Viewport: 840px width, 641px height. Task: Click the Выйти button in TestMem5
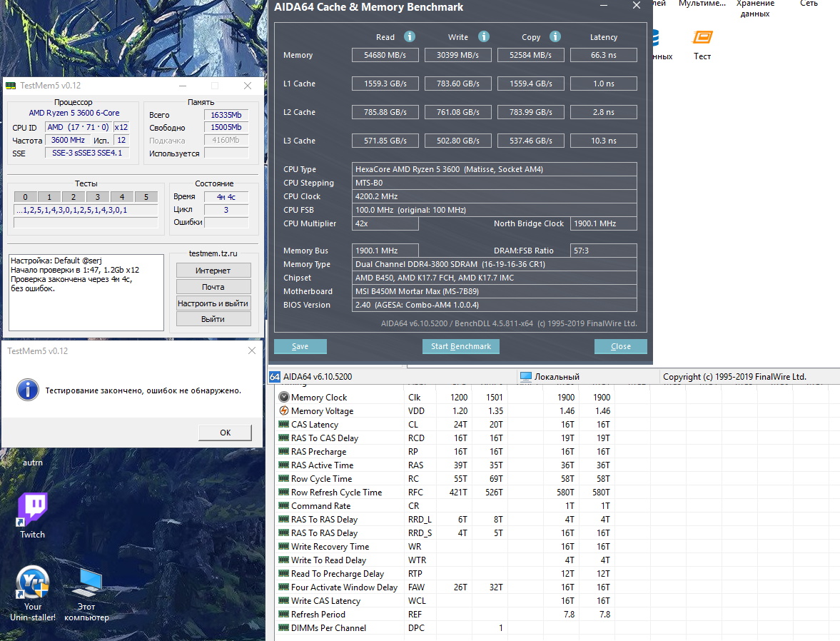[213, 319]
